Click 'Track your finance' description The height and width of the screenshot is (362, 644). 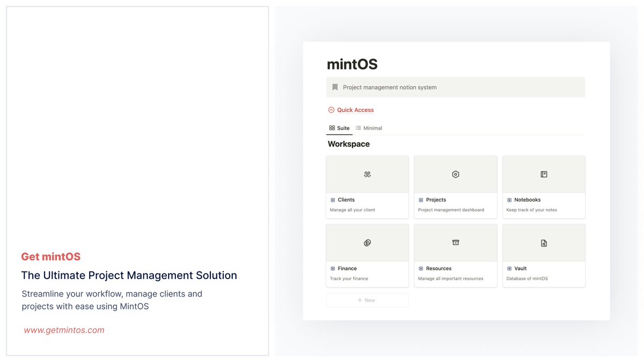tap(349, 279)
